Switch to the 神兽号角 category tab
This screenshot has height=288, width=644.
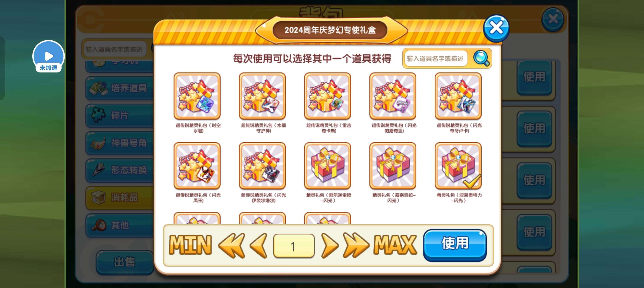click(x=119, y=143)
